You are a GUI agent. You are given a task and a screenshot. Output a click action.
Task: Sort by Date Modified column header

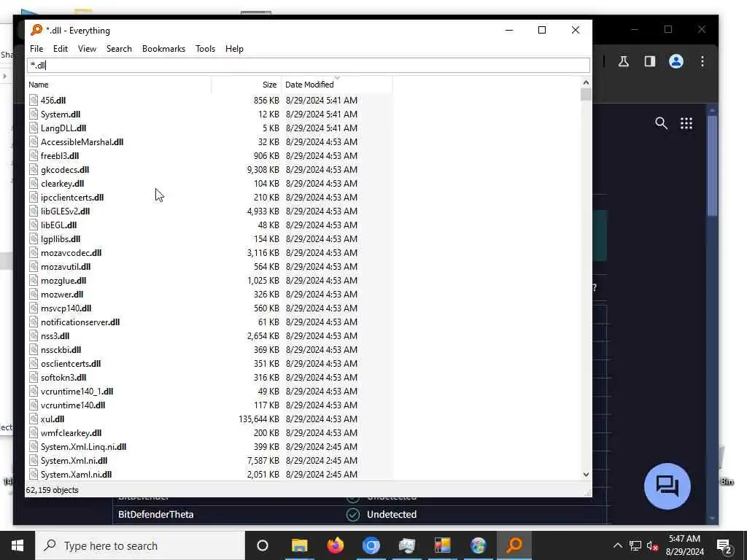[336, 85]
